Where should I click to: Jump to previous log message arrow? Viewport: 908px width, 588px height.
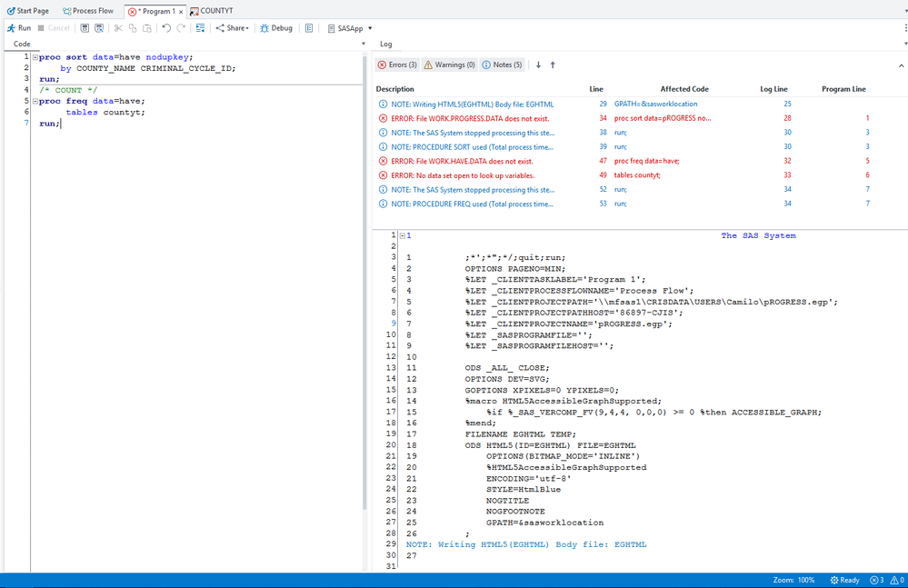pos(553,65)
